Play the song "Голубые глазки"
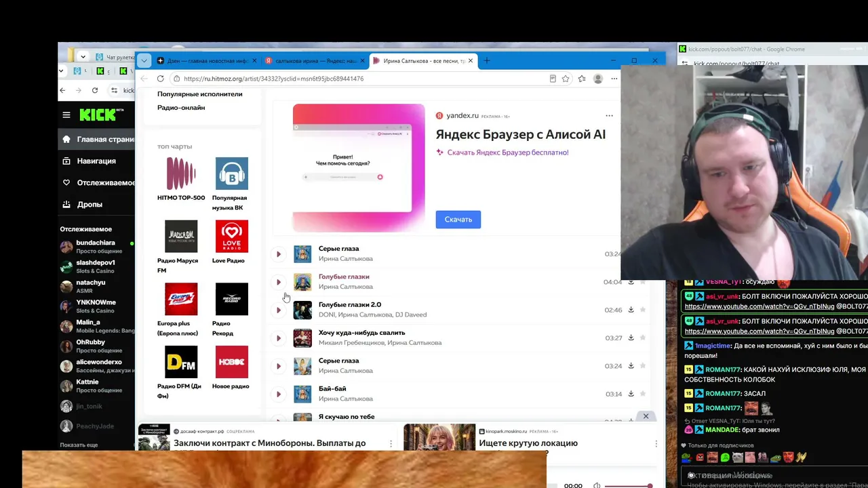Viewport: 868px width, 488px height. click(x=278, y=282)
